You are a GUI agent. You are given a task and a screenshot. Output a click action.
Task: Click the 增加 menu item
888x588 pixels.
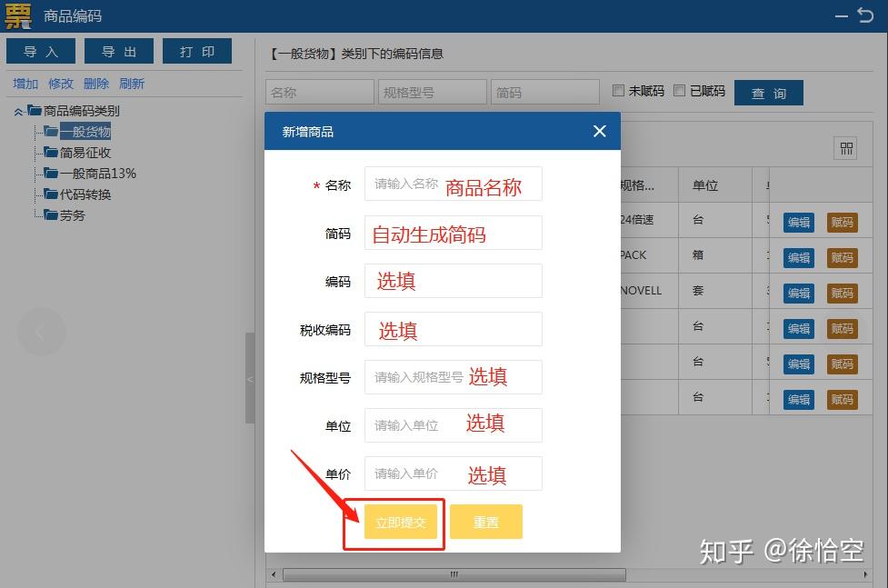[25, 83]
